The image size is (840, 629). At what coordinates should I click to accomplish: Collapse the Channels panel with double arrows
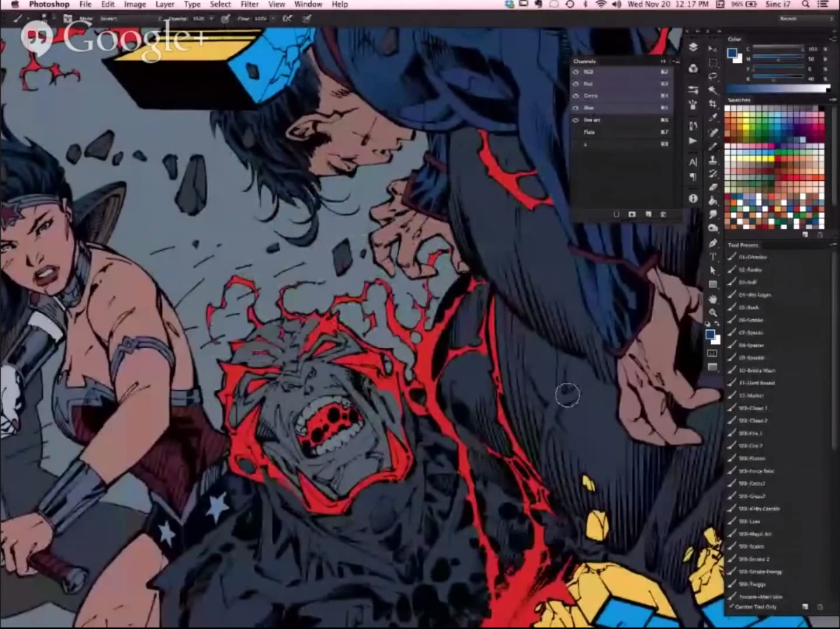point(664,61)
